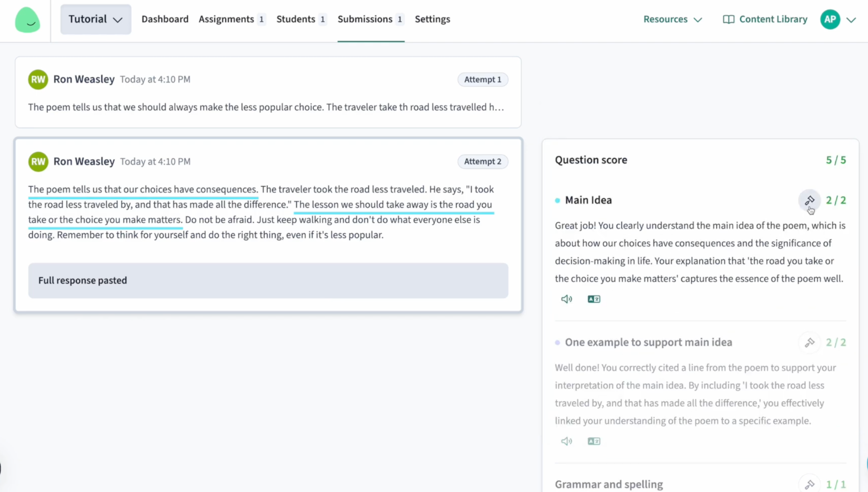Viewport: 868px width, 492px height.
Task: Play audio for One example feedback
Action: 567,441
